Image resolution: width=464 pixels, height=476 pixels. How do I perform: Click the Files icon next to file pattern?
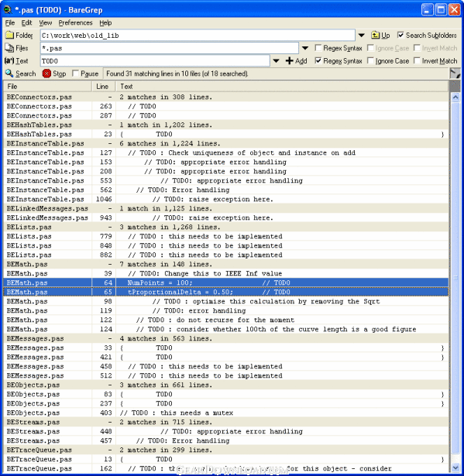pos(9,48)
